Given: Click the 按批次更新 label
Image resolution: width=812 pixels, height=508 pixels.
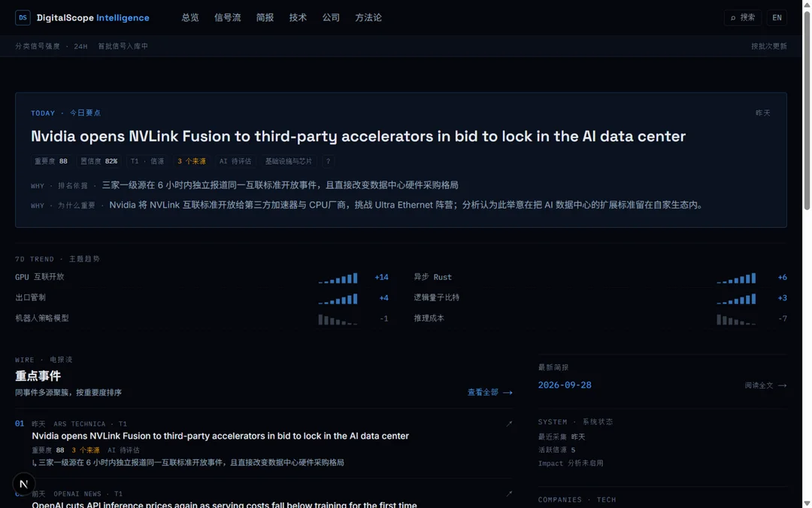Looking at the screenshot, I should pyautogui.click(x=769, y=46).
